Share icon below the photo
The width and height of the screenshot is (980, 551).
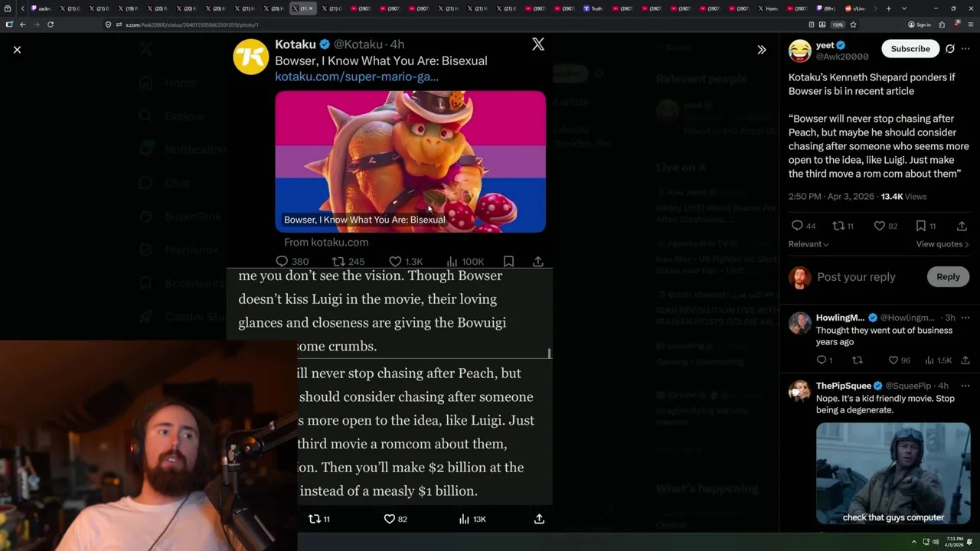(539, 519)
